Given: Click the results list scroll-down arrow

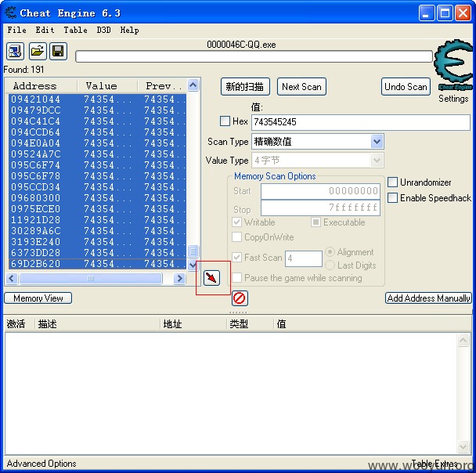Looking at the screenshot, I should point(193,265).
